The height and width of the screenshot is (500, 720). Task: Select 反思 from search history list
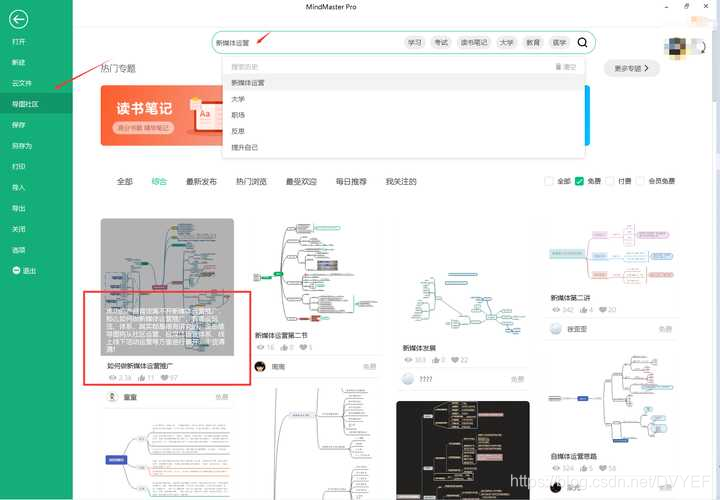(404, 131)
